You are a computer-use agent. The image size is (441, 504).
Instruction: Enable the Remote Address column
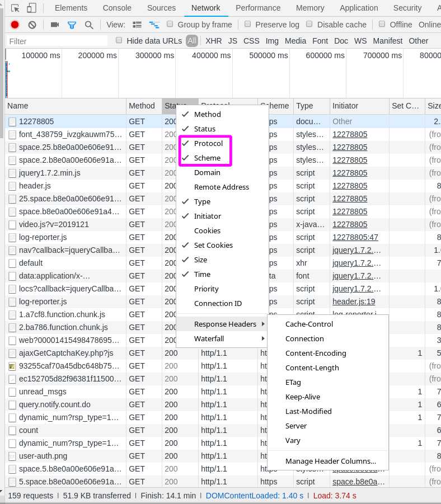(223, 187)
